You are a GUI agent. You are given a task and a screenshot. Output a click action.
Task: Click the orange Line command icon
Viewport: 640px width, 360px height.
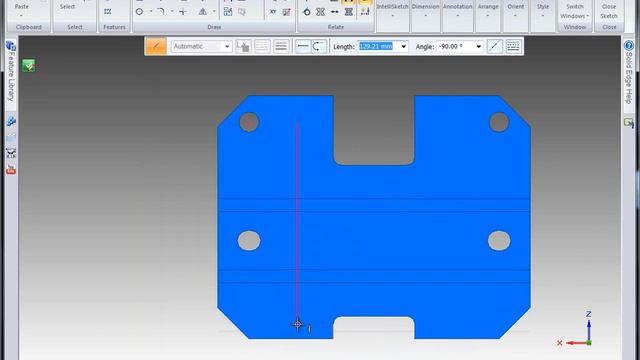pos(156,46)
